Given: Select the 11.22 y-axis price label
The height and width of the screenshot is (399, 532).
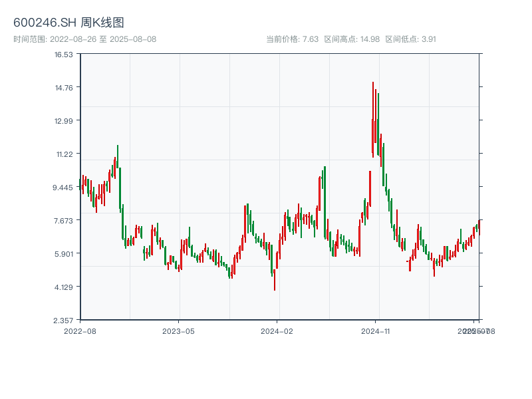Looking at the screenshot, I should click(64, 154).
